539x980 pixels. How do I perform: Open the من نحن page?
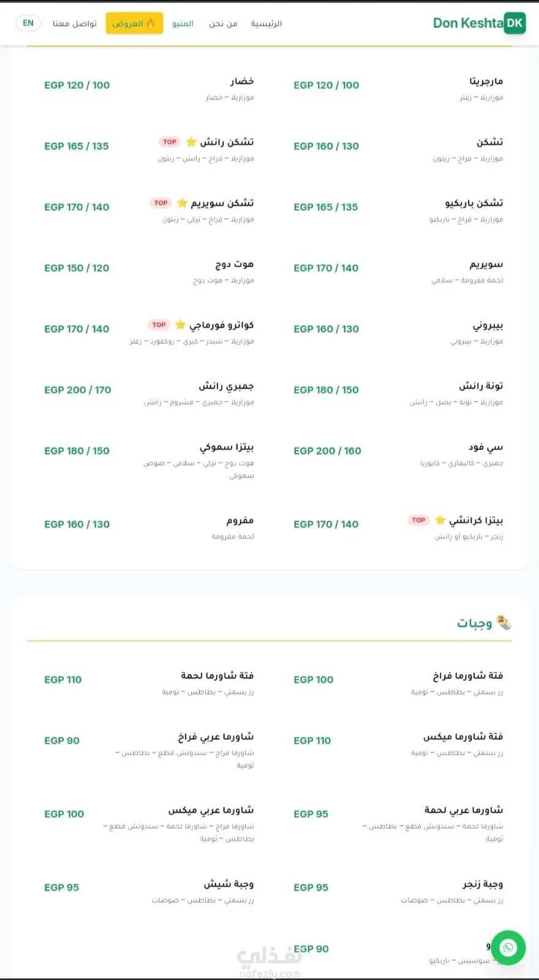223,23
